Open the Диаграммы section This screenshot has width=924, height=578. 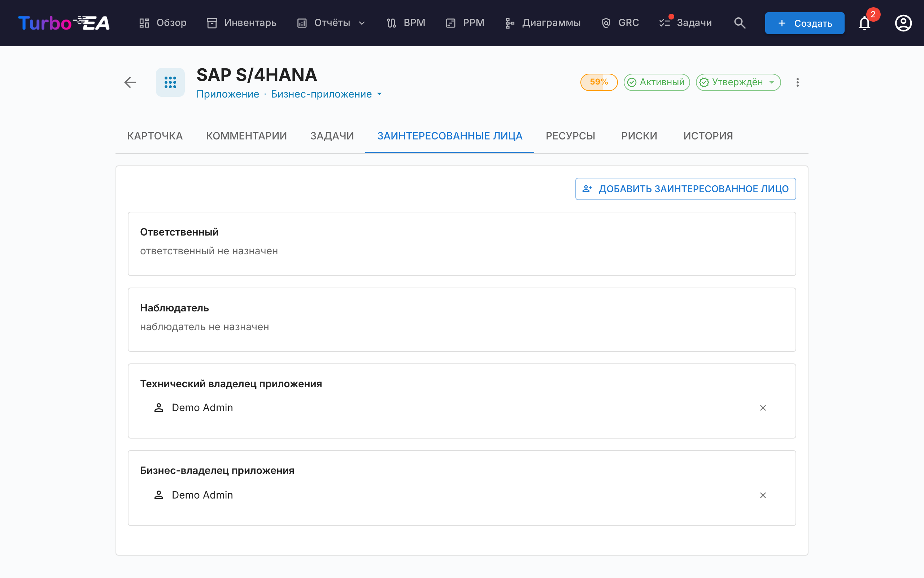(542, 23)
